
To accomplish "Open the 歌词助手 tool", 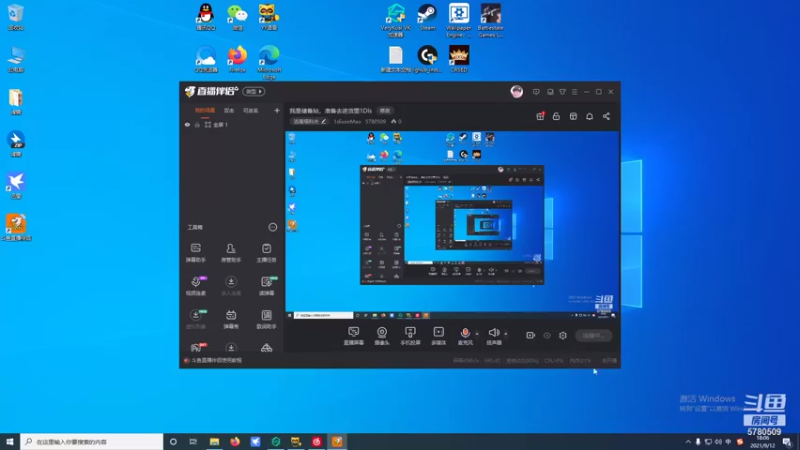I will click(x=266, y=319).
